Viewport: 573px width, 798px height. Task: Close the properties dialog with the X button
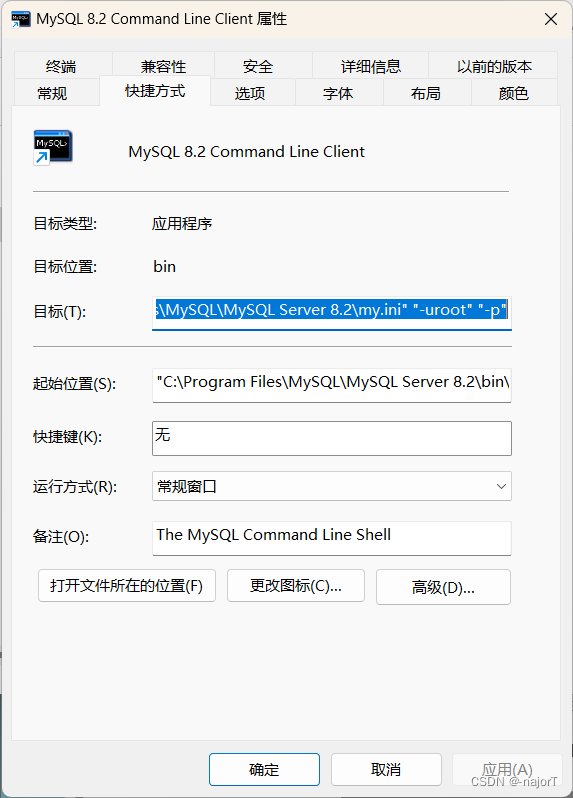(x=551, y=19)
